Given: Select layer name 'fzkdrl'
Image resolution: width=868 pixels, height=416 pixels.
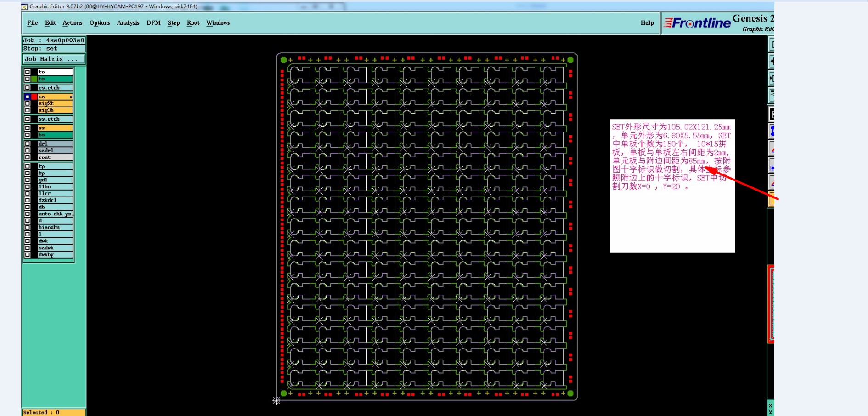Looking at the screenshot, I should pos(55,200).
